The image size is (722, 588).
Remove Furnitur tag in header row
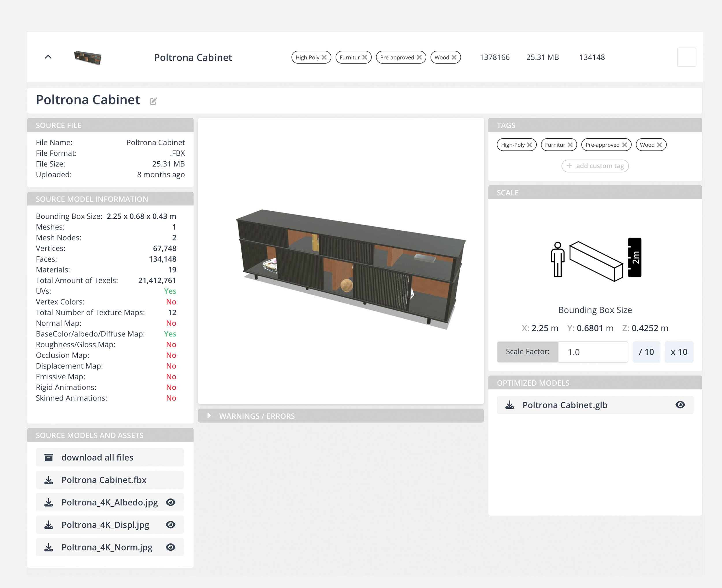[364, 57]
